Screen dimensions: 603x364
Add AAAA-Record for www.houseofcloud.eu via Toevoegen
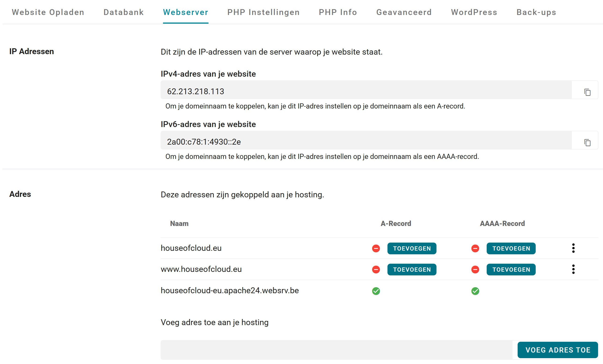pos(511,269)
